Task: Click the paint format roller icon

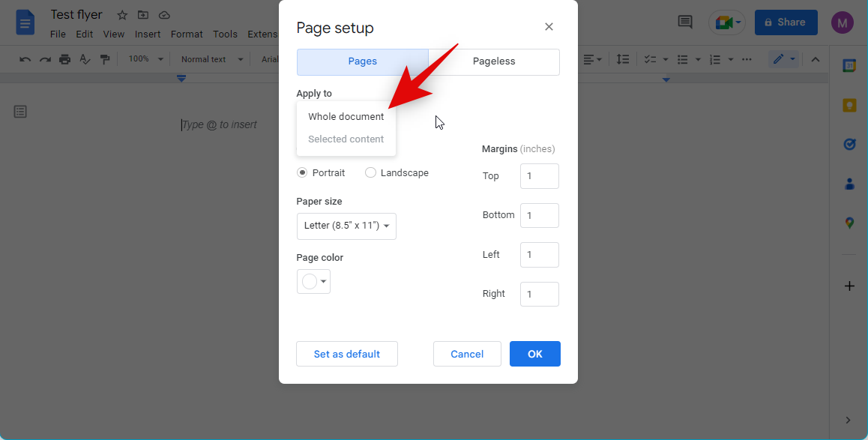Action: (105, 59)
